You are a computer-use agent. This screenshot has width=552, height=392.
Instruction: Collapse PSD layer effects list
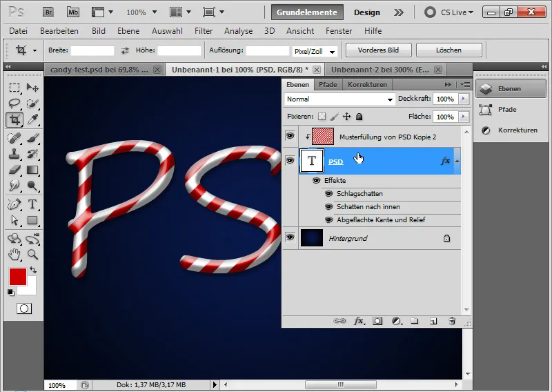(x=457, y=161)
